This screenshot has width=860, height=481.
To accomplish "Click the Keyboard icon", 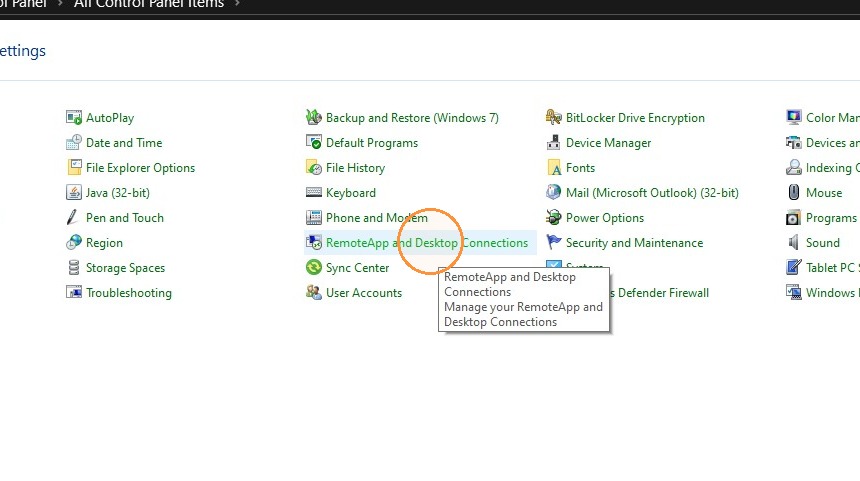I will click(314, 193).
